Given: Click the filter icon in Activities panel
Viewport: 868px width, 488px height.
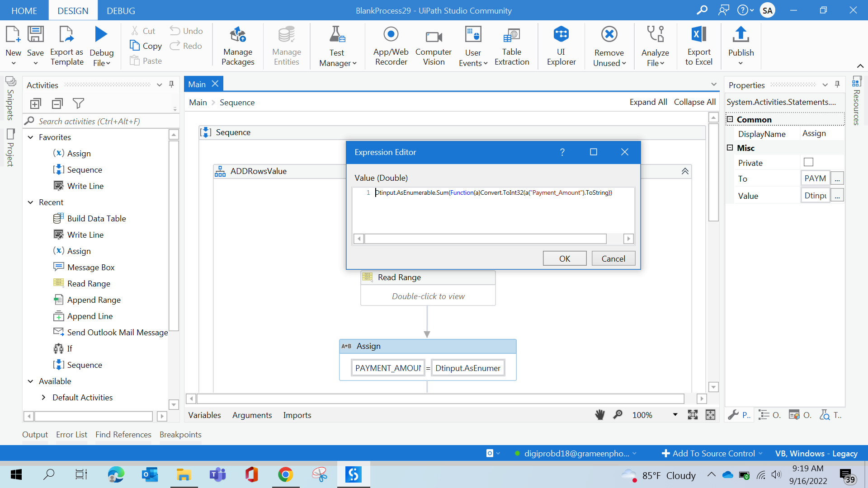Looking at the screenshot, I should click(78, 103).
